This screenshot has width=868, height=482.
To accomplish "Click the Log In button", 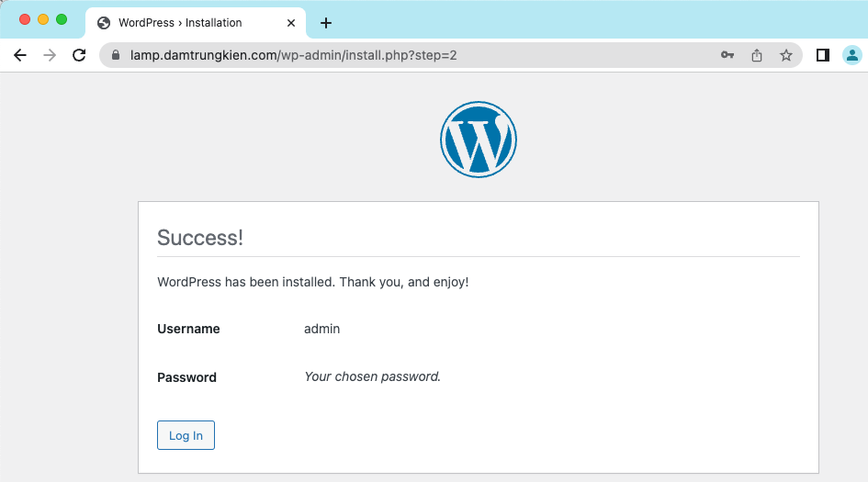I will (186, 435).
